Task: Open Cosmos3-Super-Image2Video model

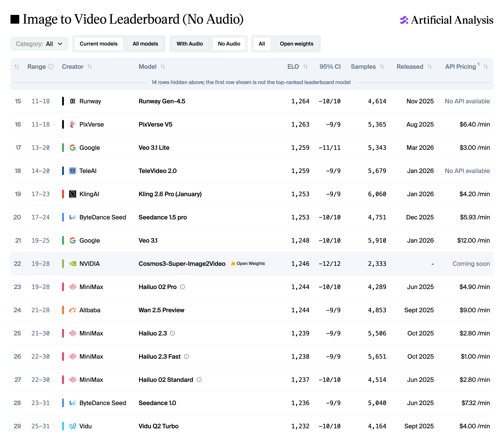Action: [x=182, y=264]
